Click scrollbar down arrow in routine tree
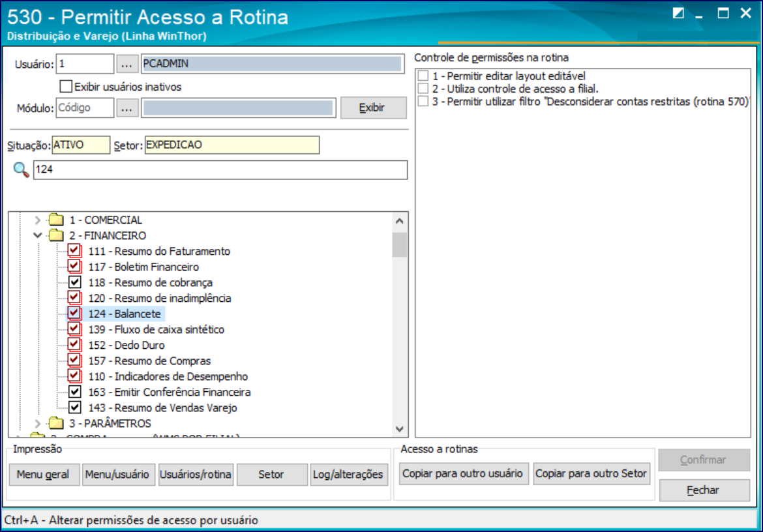The width and height of the screenshot is (763, 532). point(400,429)
